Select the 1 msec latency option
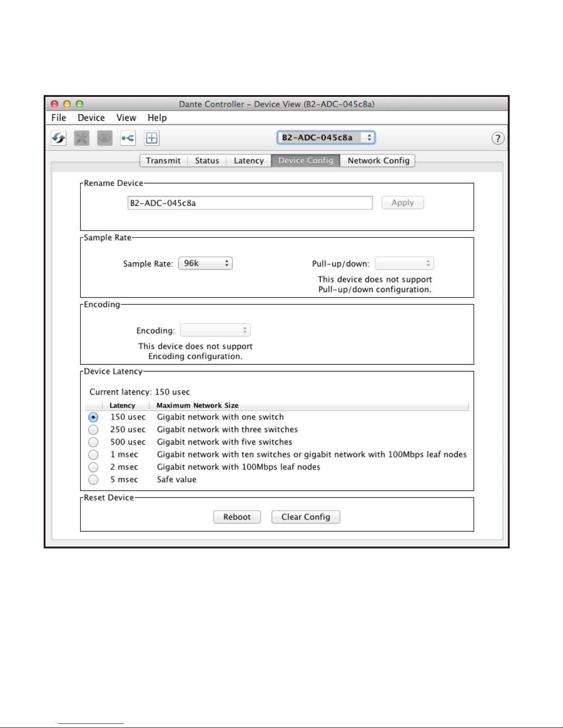The image size is (563, 728). (x=93, y=454)
